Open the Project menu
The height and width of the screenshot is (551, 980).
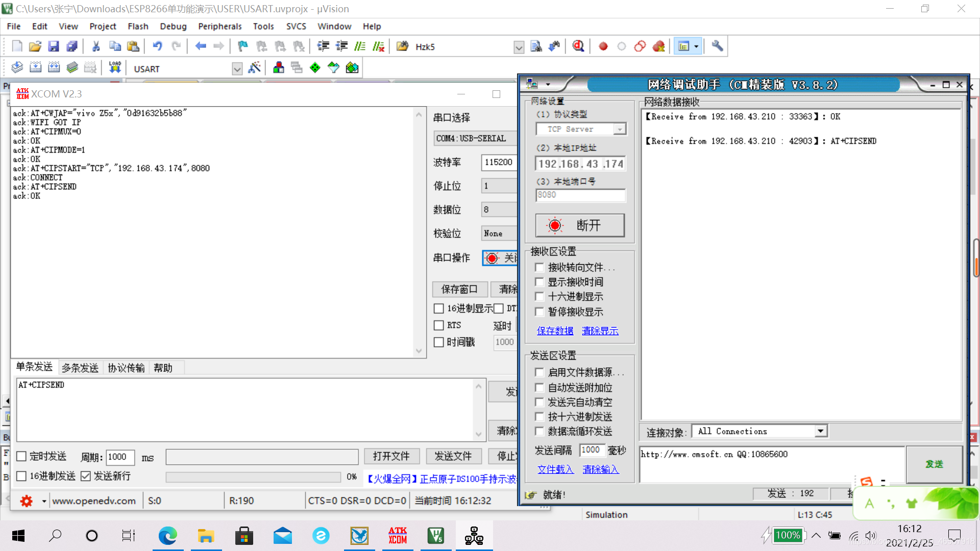(x=103, y=27)
